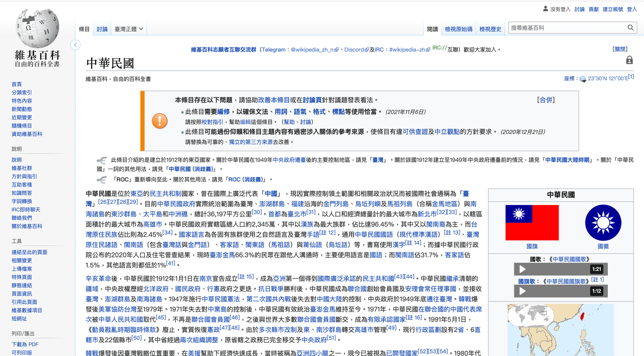Click 靜態連結 in the sidebar
Image resolution: width=644 pixels, height=356 pixels.
click(x=22, y=285)
